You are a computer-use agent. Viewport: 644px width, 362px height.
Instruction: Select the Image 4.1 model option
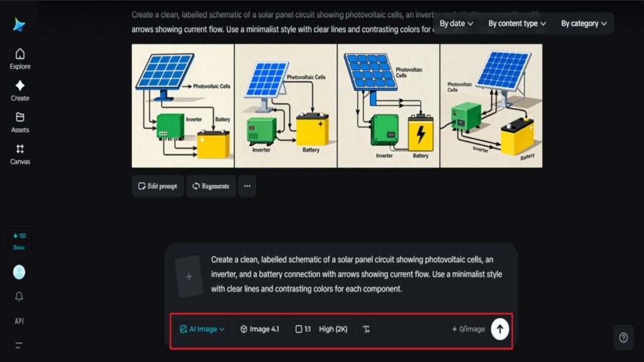coord(260,329)
